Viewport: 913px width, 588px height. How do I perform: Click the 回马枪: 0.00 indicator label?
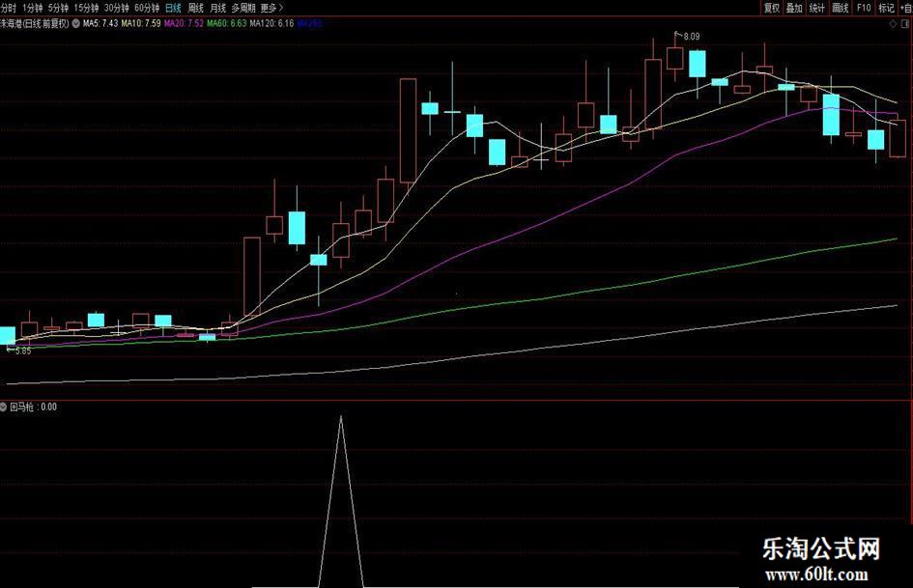tap(33, 406)
